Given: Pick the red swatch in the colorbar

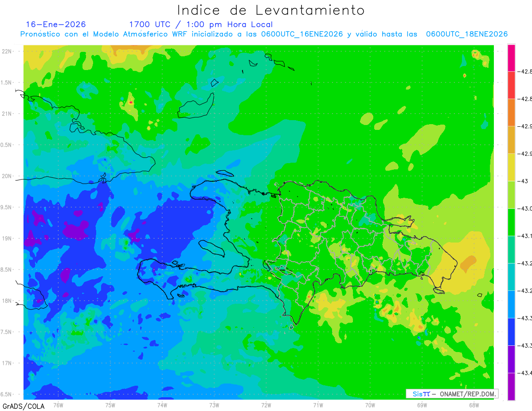Looking at the screenshot, I should (x=511, y=85).
